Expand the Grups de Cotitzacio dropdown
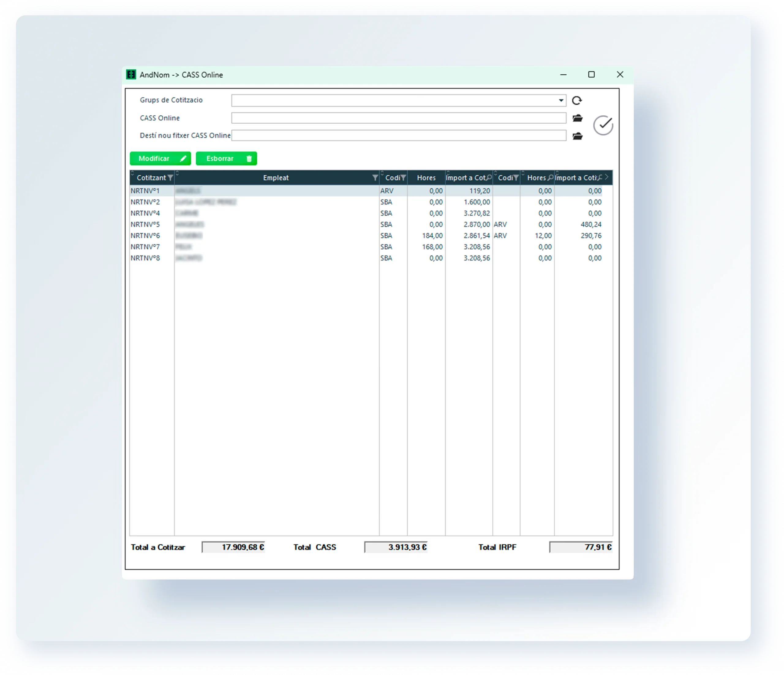The image size is (784, 675). pyautogui.click(x=561, y=101)
